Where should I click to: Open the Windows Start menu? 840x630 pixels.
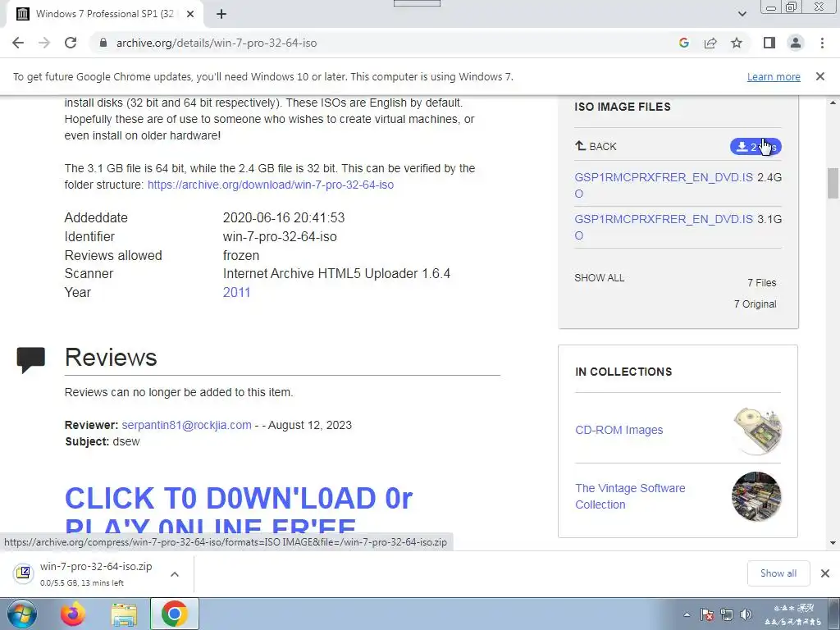point(22,614)
